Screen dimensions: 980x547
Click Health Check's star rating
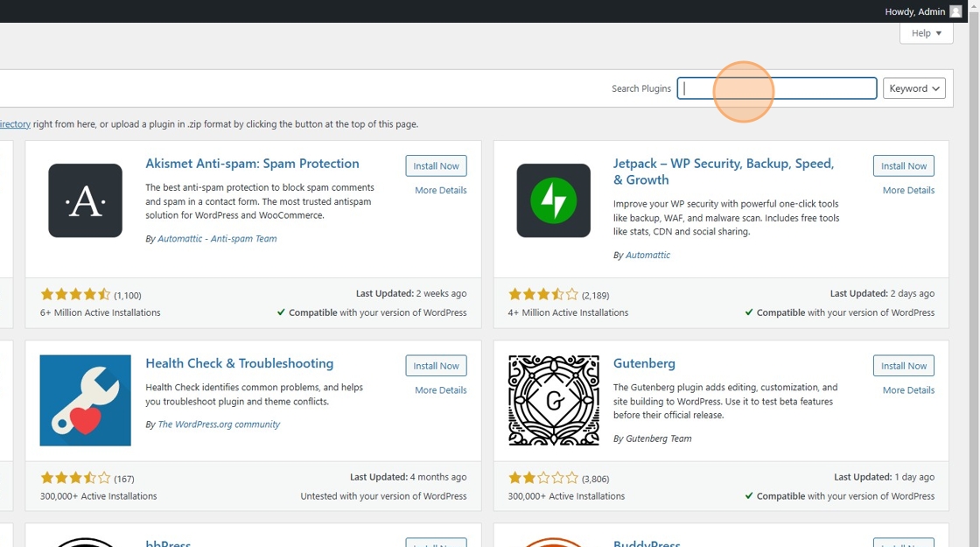coord(75,478)
